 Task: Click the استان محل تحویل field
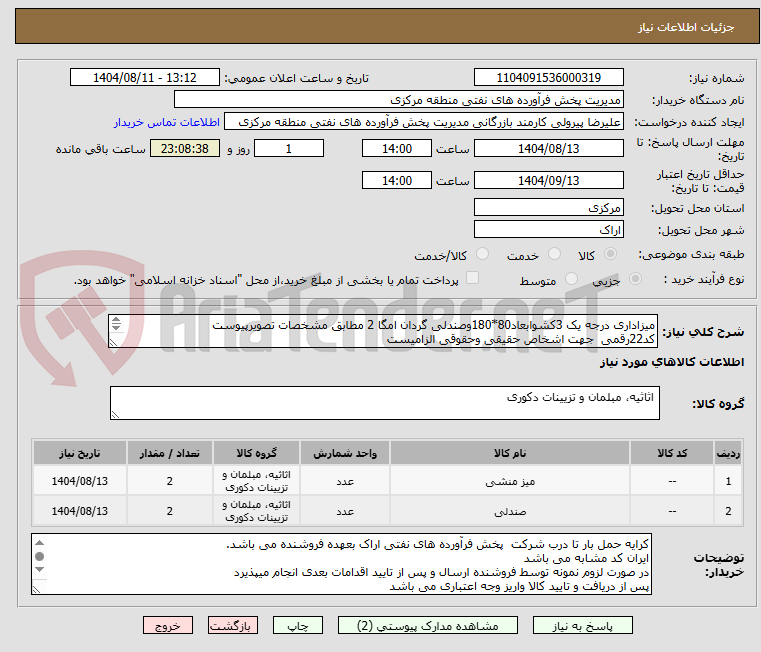548,207
